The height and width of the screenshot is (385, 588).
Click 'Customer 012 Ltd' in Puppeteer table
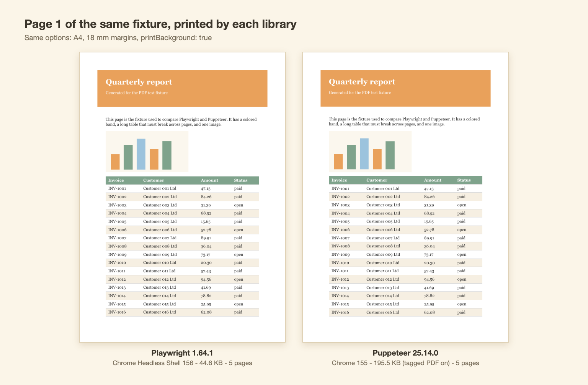(383, 279)
